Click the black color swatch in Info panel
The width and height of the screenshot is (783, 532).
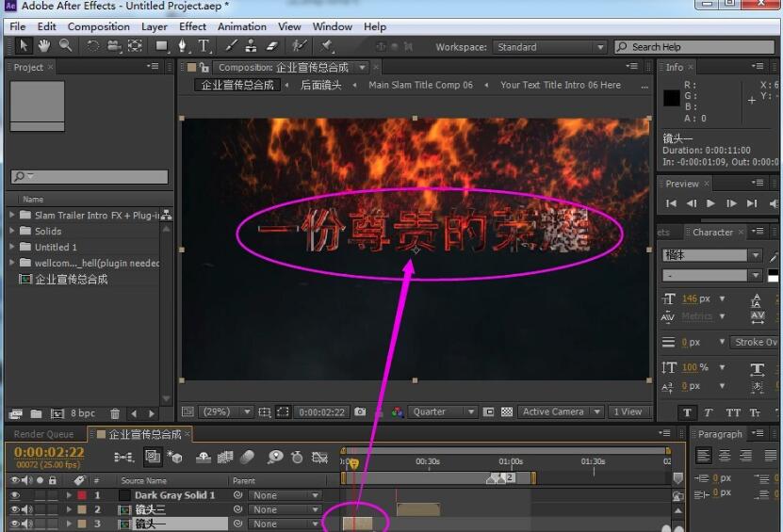(672, 97)
